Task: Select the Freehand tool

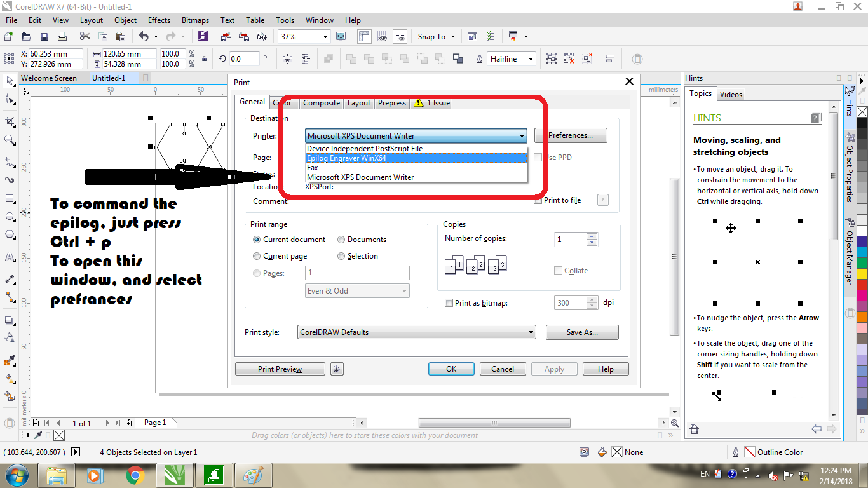Action: pos(10,161)
